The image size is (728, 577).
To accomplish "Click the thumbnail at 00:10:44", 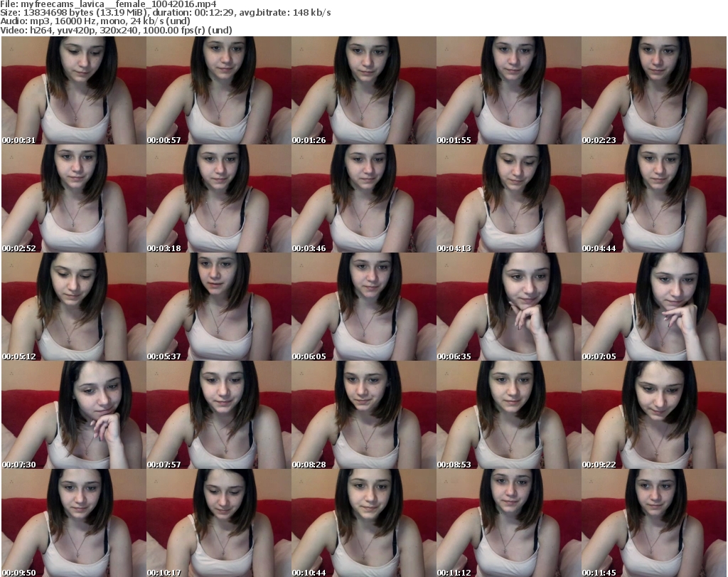I will pos(363,523).
